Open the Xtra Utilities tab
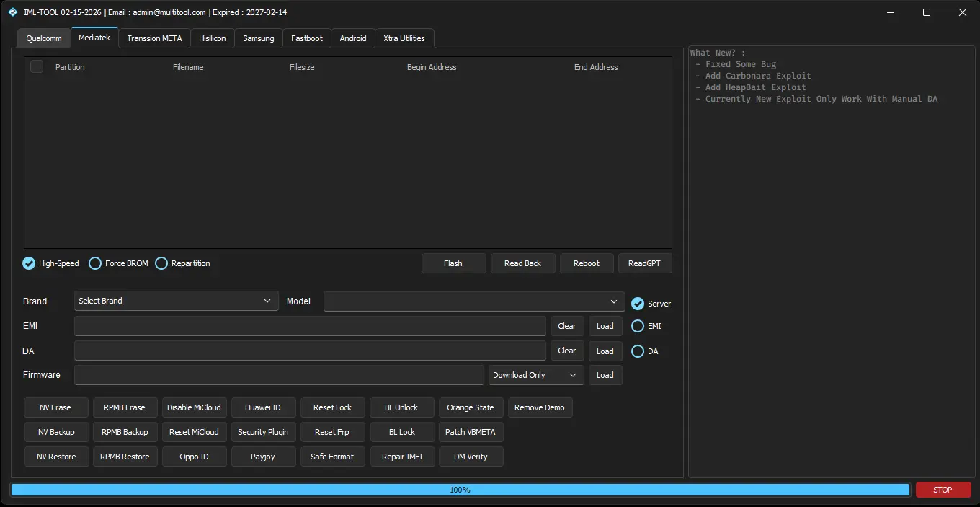 [x=404, y=38]
